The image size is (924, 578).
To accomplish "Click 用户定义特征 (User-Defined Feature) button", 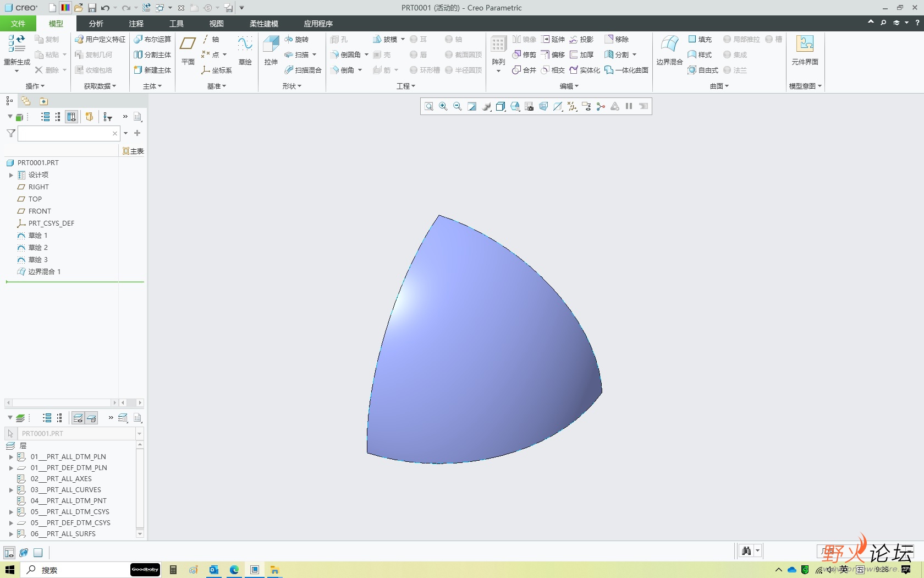I will point(101,40).
